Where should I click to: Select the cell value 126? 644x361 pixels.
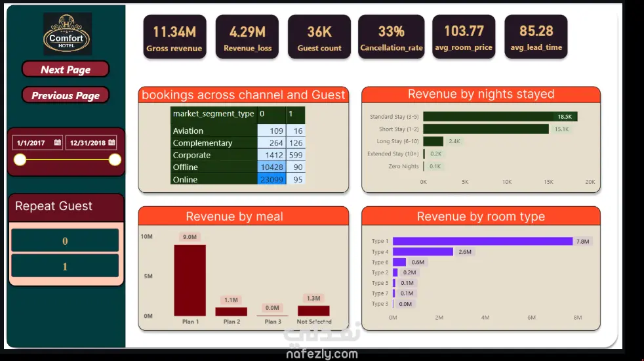tap(296, 142)
